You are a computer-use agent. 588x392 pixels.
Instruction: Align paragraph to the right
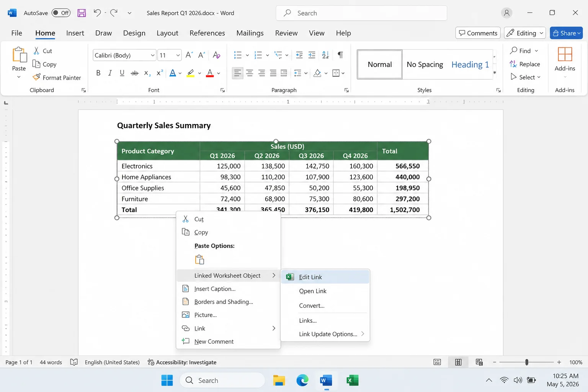[261, 73]
